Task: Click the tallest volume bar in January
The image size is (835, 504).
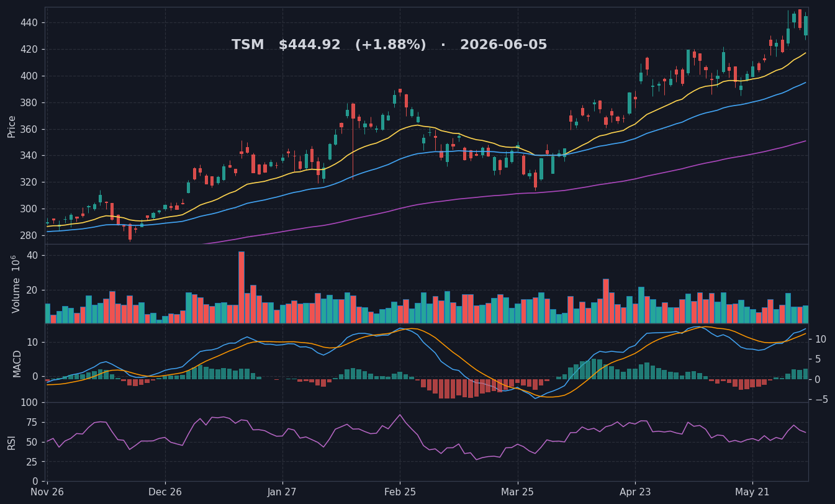Action: (x=241, y=287)
